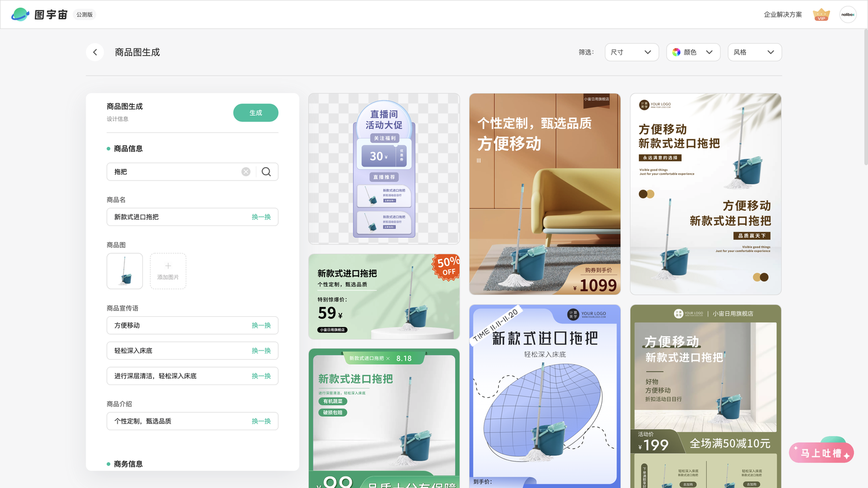Viewport: 868px width, 488px height.
Task: Select the white 永远满意的选择 template
Action: click(706, 194)
